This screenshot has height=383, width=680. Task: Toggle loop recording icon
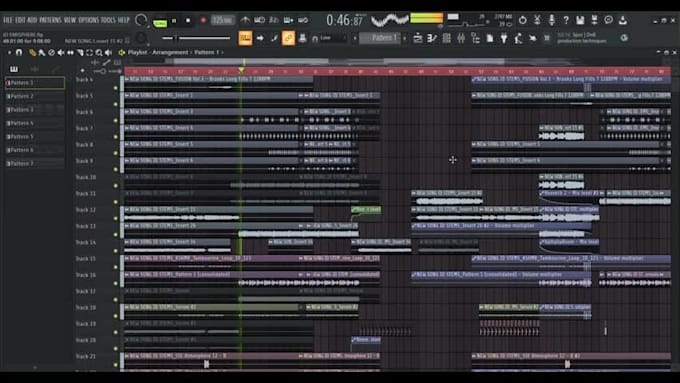pos(303,20)
